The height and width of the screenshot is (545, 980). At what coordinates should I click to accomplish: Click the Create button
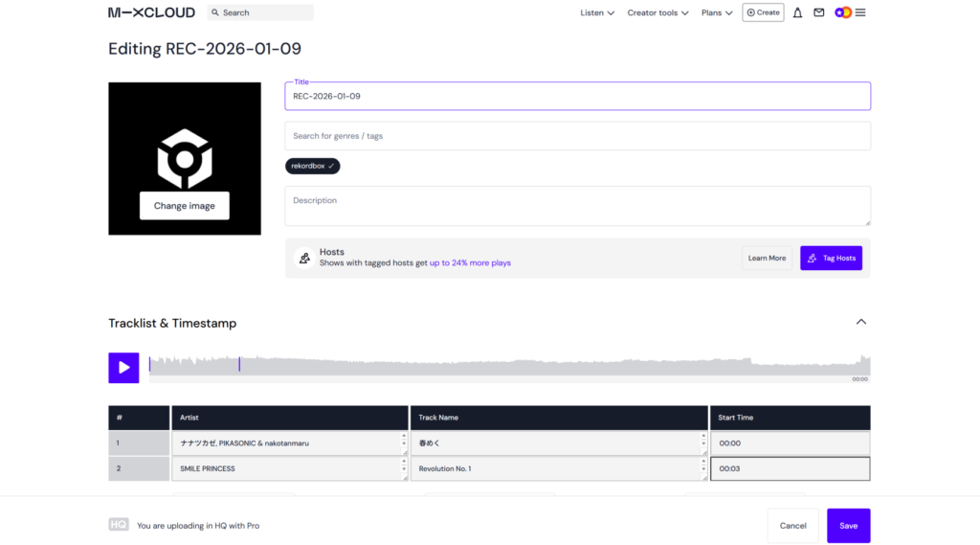click(763, 12)
